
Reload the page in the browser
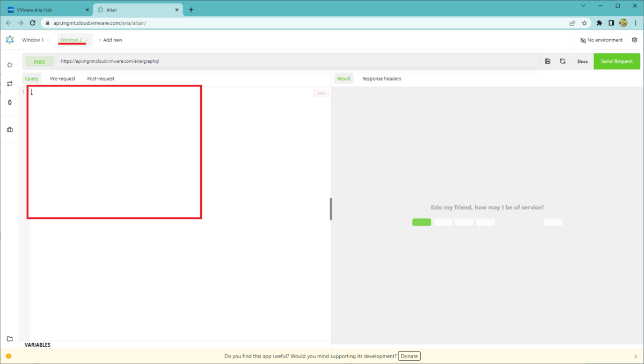33,23
